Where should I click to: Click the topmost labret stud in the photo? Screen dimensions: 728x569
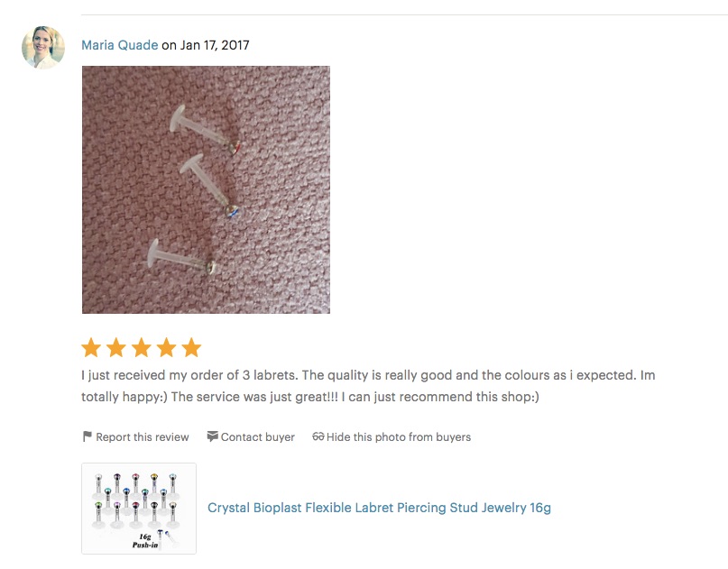click(205, 129)
